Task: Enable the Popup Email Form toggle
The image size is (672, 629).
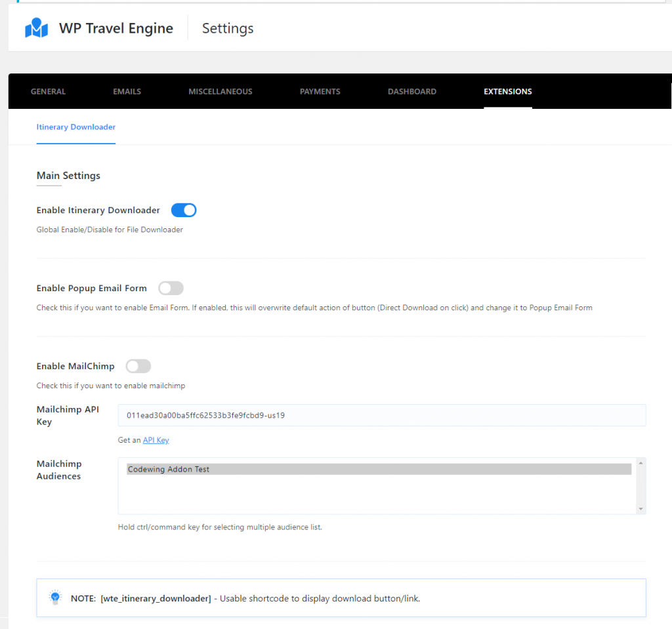Action: point(171,288)
